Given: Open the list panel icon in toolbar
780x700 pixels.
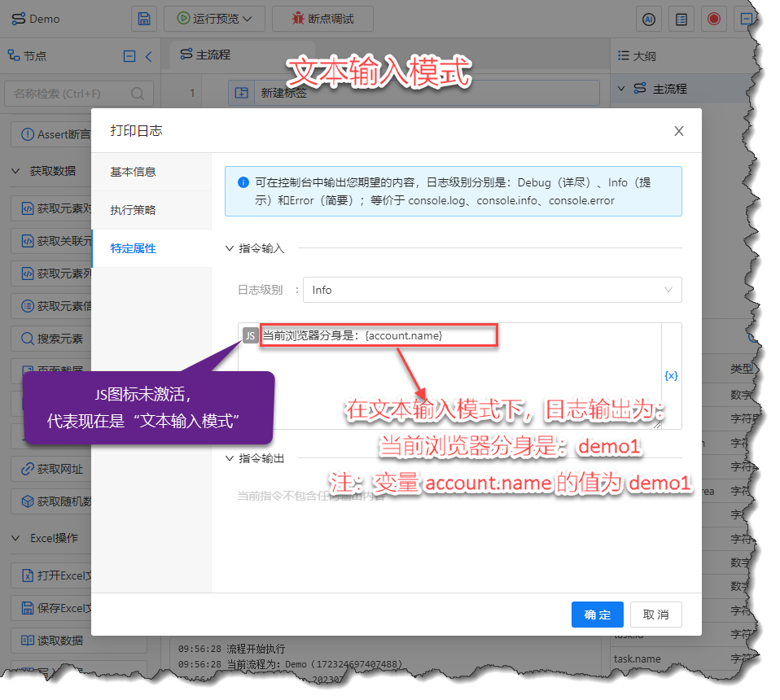Looking at the screenshot, I should tap(681, 19).
